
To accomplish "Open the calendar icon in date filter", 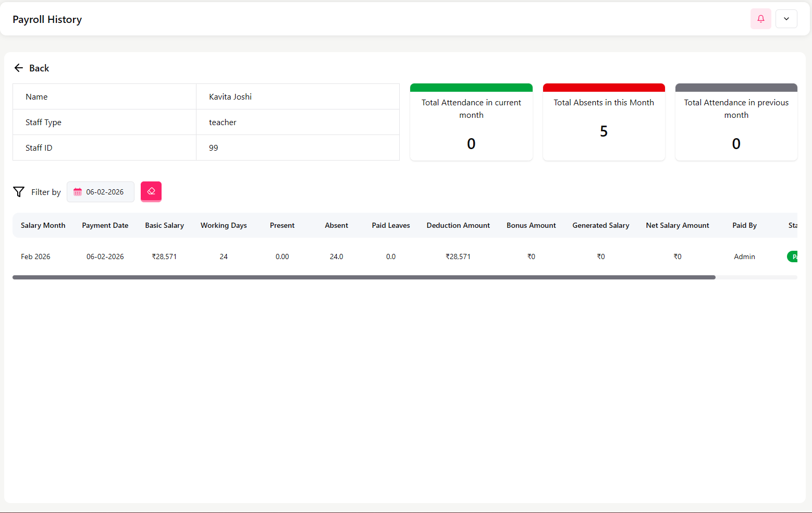I will (78, 192).
